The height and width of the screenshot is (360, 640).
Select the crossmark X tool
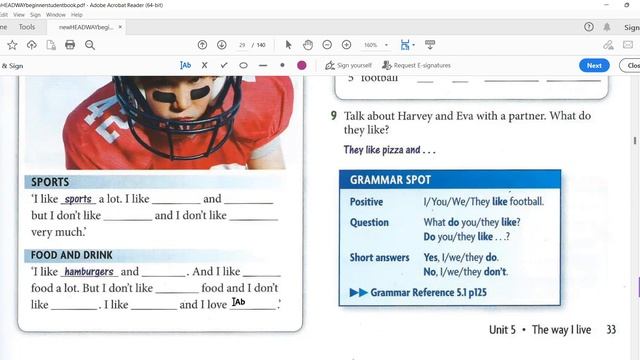click(204, 65)
